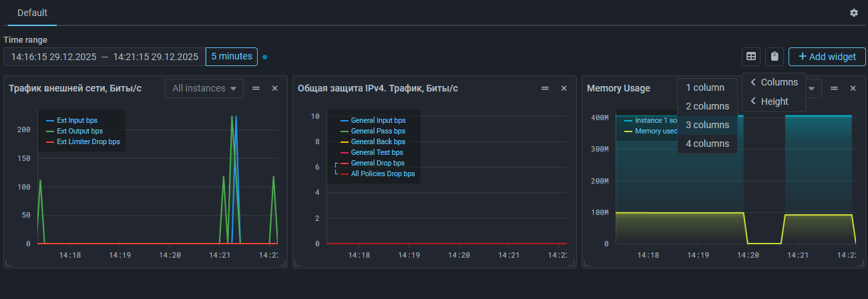
Task: Click the Add widget button
Action: point(827,57)
